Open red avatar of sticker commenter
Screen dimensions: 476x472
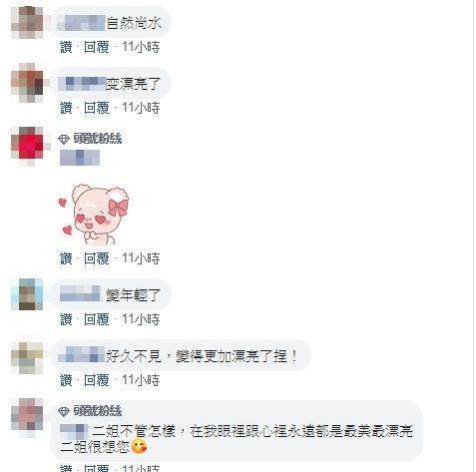point(27,143)
